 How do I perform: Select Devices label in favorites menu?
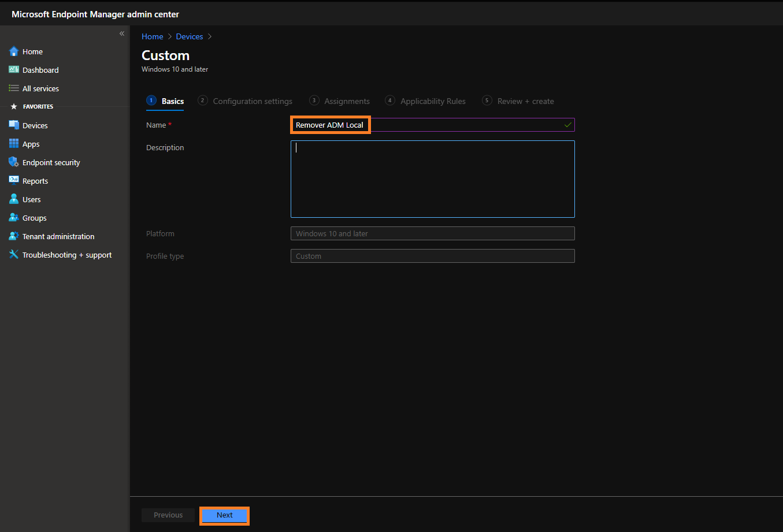pyautogui.click(x=35, y=125)
